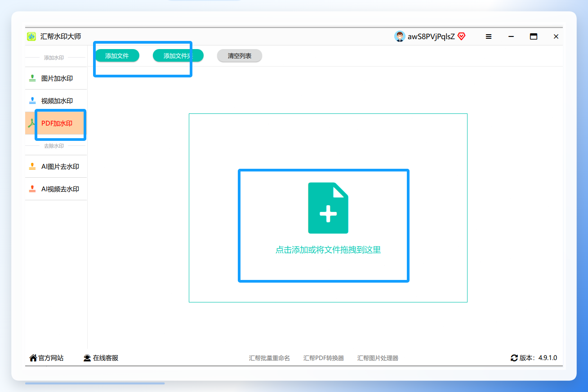Click the orange stamp icon for AI图片去水印

[32, 167]
